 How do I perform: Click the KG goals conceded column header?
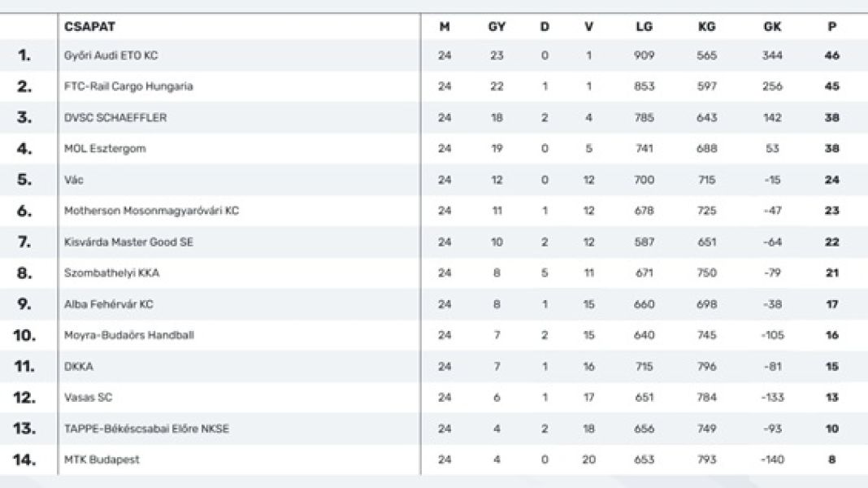click(706, 26)
